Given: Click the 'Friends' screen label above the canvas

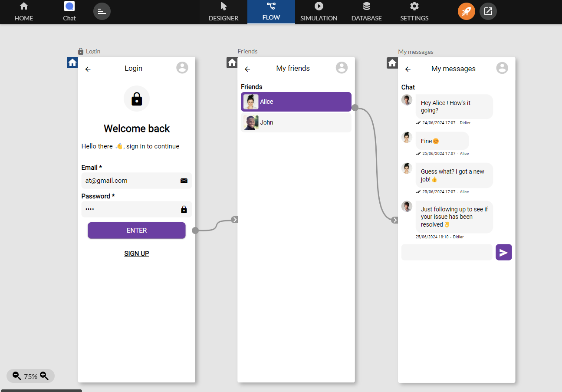Looking at the screenshot, I should tap(247, 51).
